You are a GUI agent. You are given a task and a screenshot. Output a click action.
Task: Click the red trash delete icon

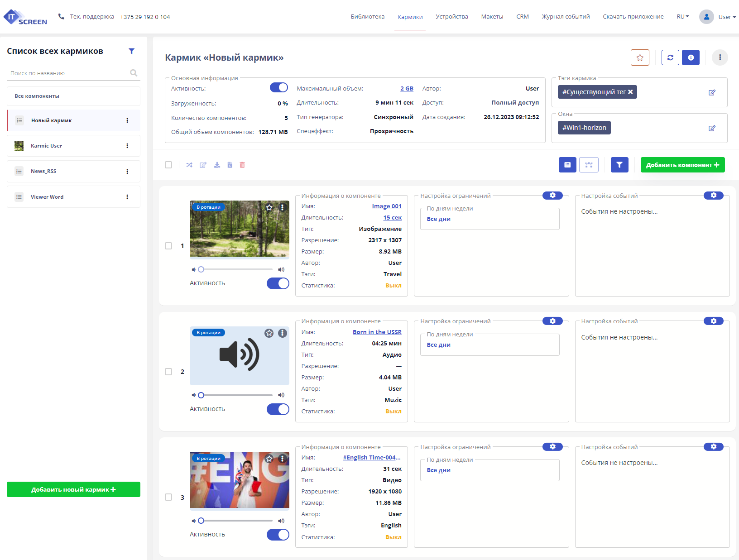point(242,165)
